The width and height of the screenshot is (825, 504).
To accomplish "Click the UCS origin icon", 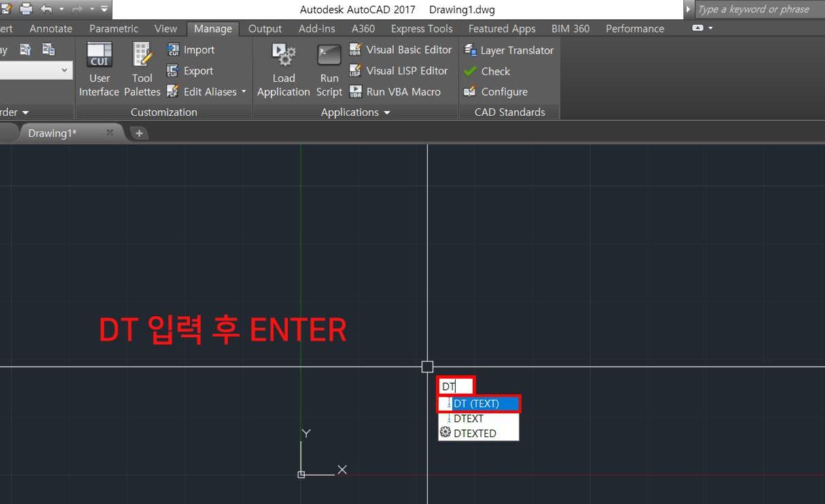I will 301,474.
